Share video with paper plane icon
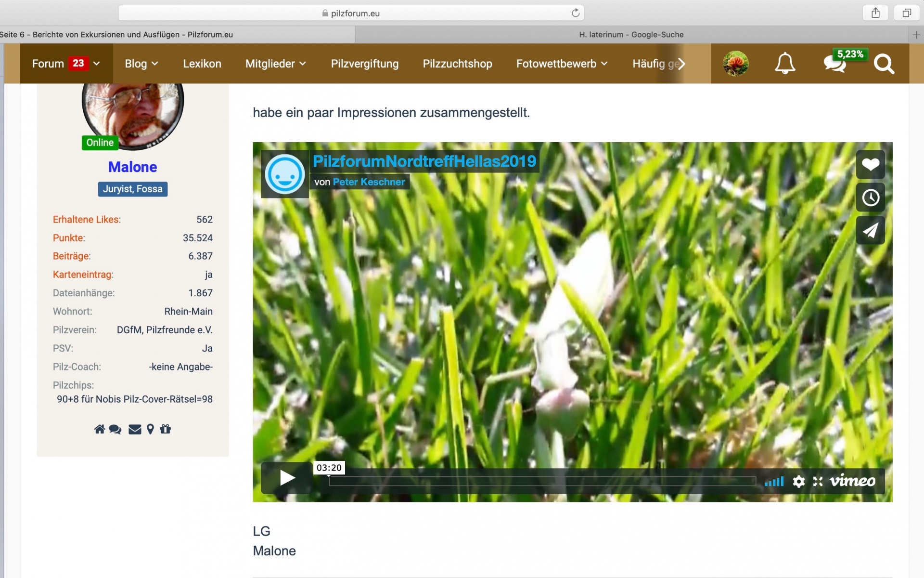Viewport: 924px width, 578px height. [x=870, y=230]
